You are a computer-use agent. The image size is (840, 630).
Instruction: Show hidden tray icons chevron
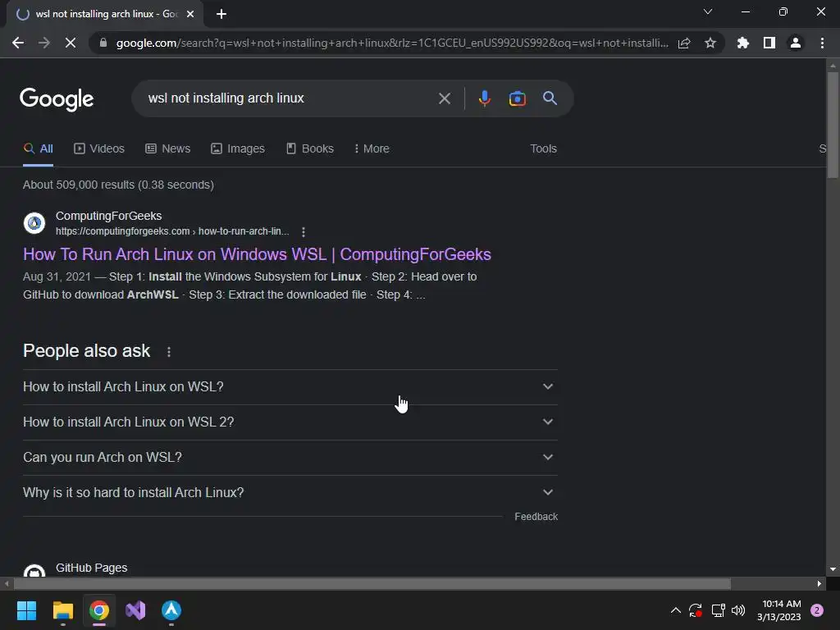tap(676, 610)
